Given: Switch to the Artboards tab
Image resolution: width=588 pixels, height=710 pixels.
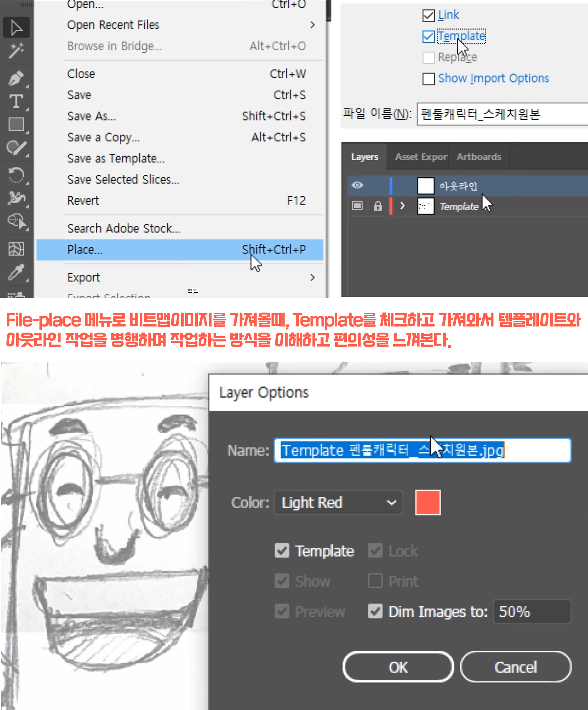Looking at the screenshot, I should click(478, 157).
